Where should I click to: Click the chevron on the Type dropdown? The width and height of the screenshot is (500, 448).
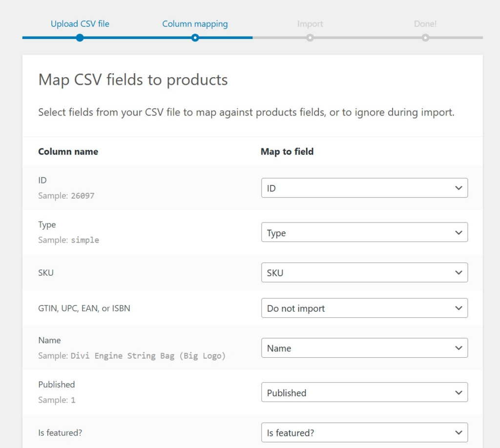(x=458, y=233)
